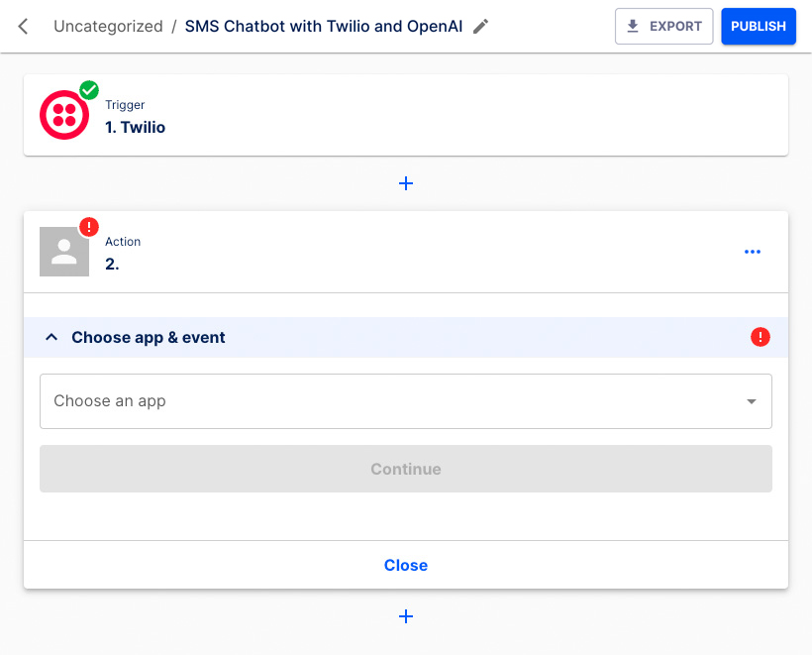Viewport: 812px width, 655px height.
Task: Click the plus to add a step after Twilio
Action: point(406,182)
